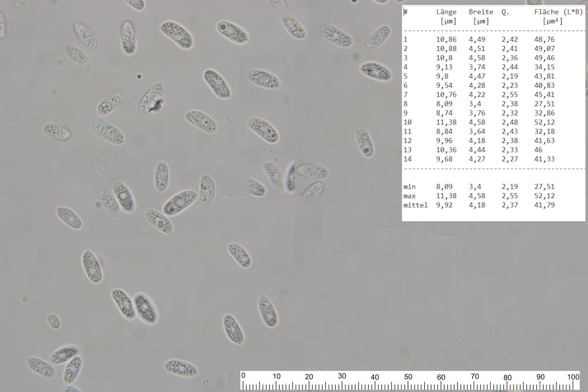Click the Q. column header
Screen dimensions: 588x392
click(x=505, y=12)
